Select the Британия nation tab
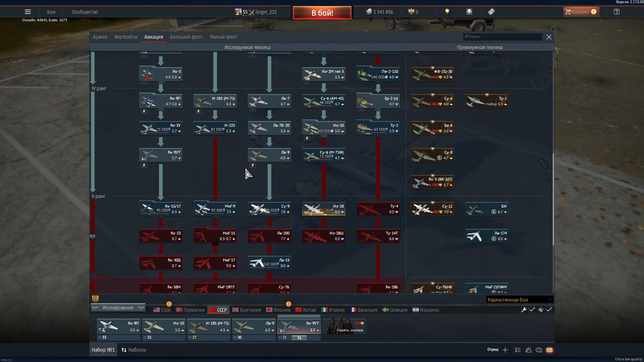 pyautogui.click(x=247, y=310)
